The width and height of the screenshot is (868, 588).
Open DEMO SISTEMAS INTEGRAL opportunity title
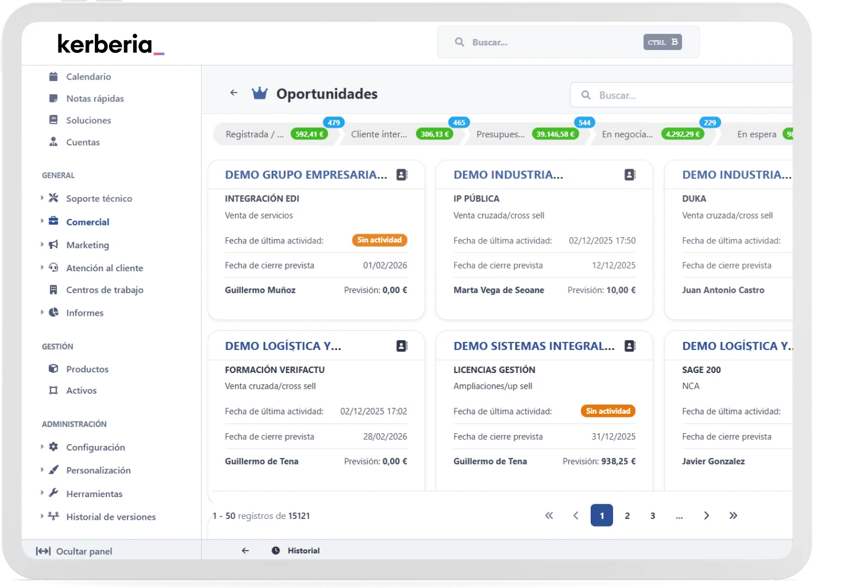533,346
